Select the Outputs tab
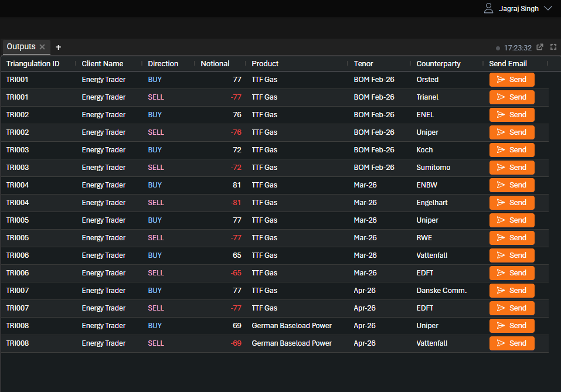The width and height of the screenshot is (561, 392). click(x=21, y=47)
